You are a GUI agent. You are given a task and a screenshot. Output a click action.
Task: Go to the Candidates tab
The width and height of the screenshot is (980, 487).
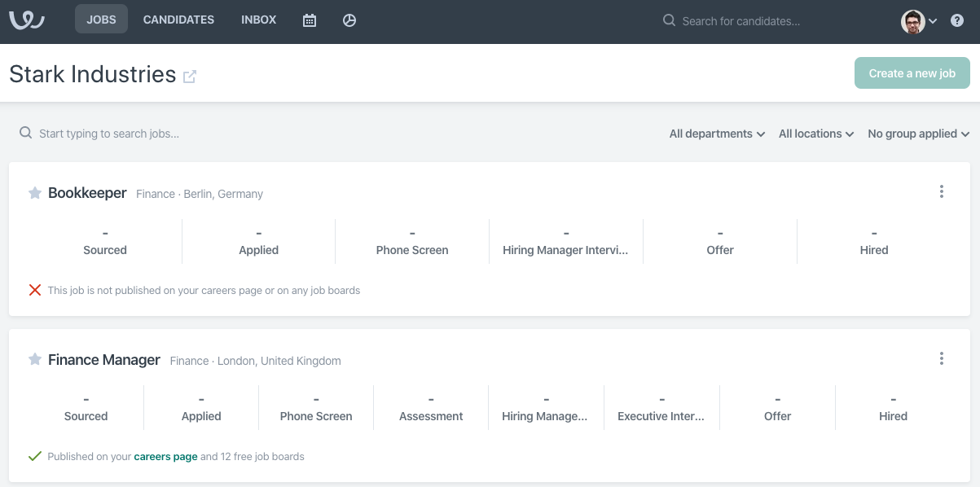point(178,20)
